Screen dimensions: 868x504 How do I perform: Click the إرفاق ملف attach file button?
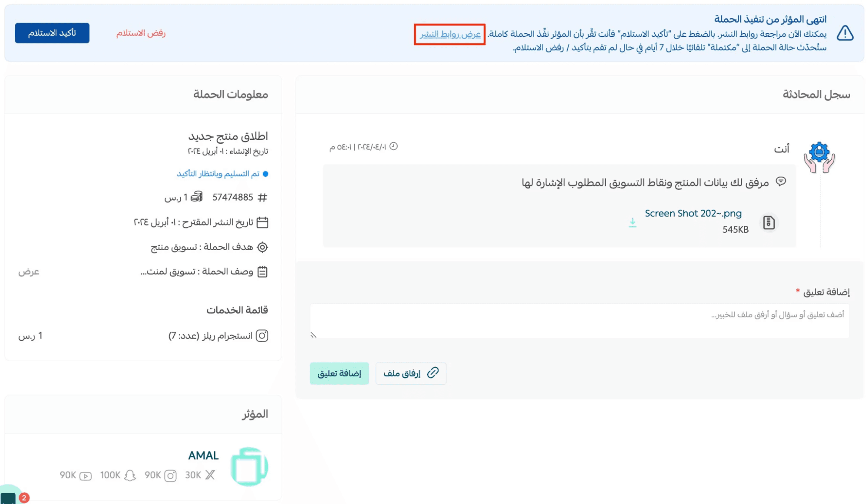410,373
